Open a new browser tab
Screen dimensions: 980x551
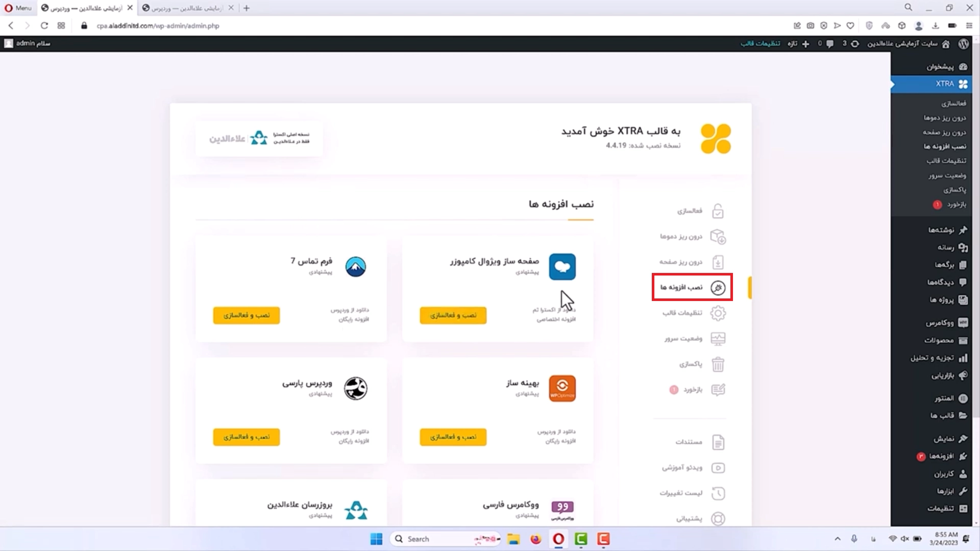[x=247, y=8]
